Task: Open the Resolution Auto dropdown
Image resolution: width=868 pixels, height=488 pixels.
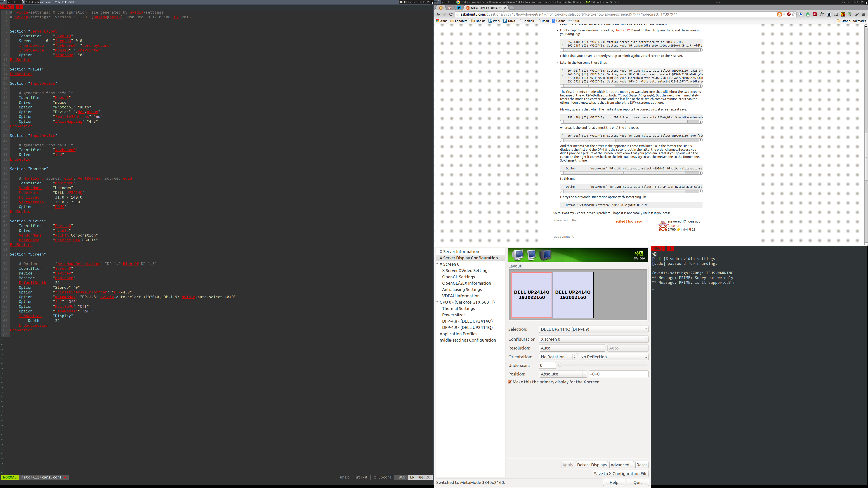Action: point(572,348)
